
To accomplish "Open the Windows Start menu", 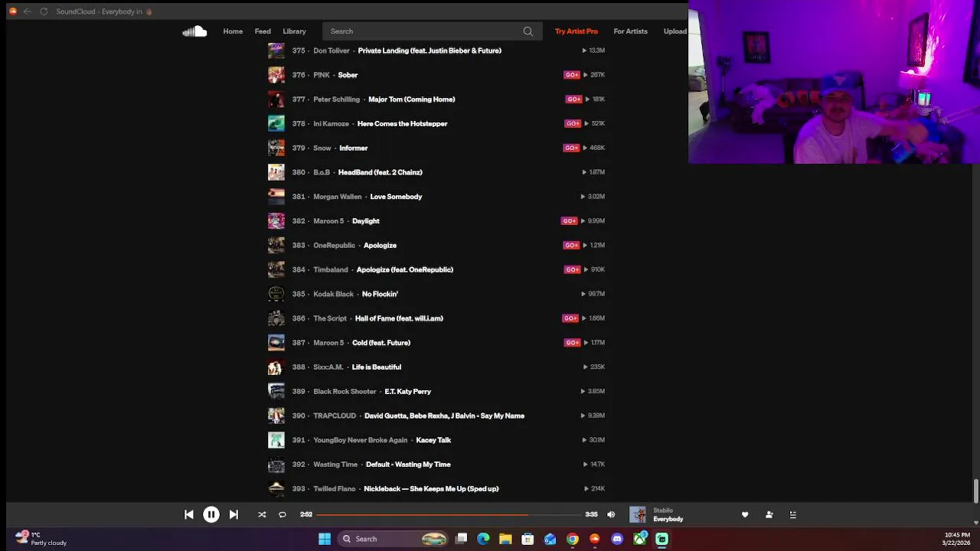I will pyautogui.click(x=325, y=539).
